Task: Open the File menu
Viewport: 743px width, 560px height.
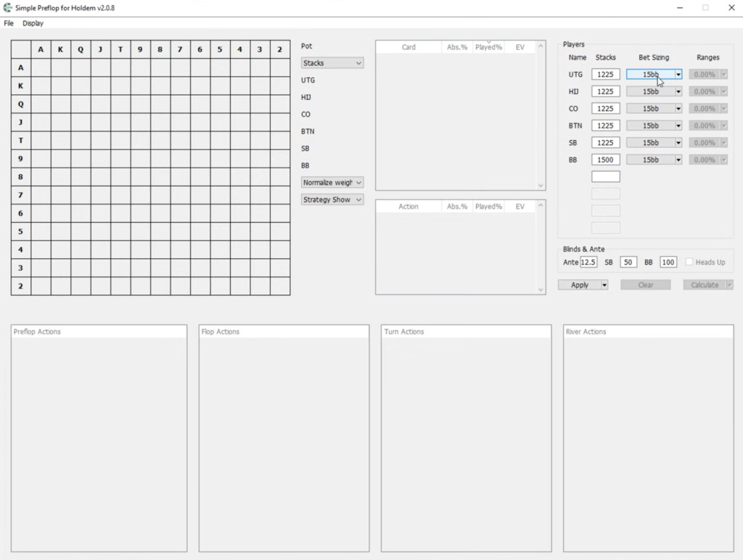Action: (9, 23)
